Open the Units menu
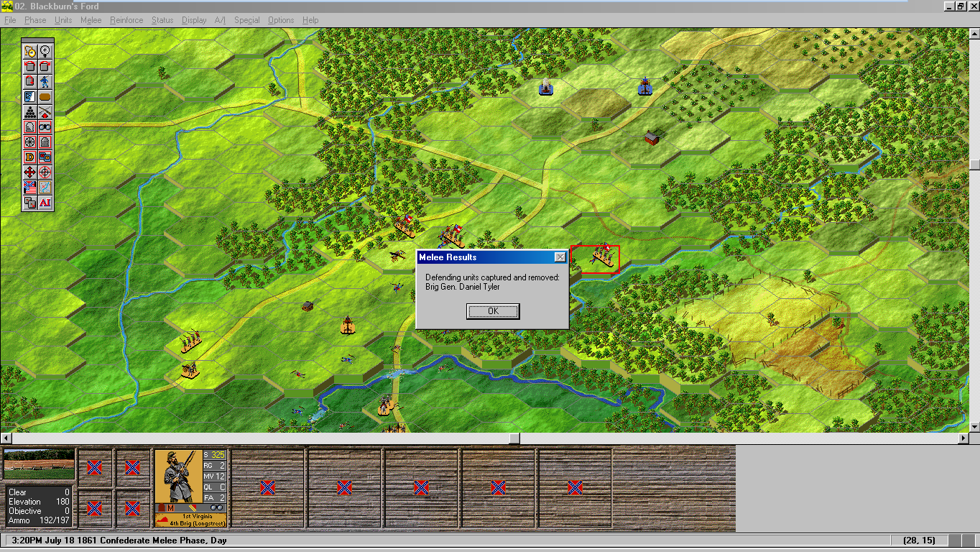Viewport: 980px width, 552px height. tap(63, 20)
